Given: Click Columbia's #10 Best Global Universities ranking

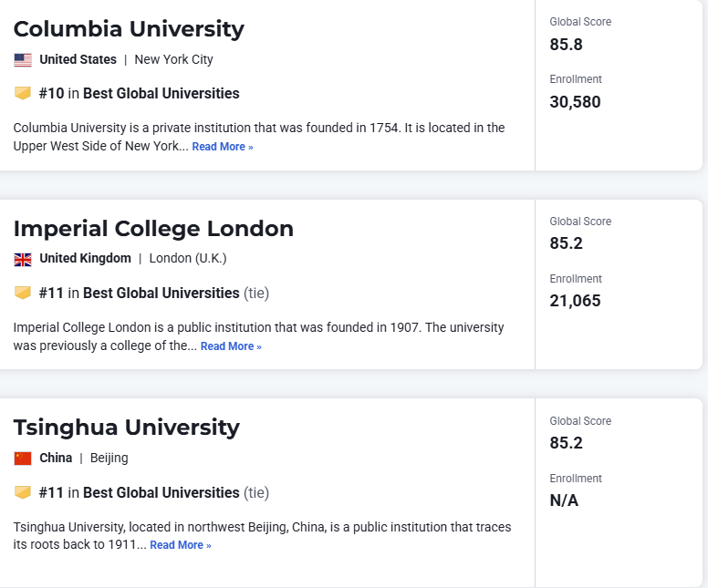Looking at the screenshot, I should 139,93.
